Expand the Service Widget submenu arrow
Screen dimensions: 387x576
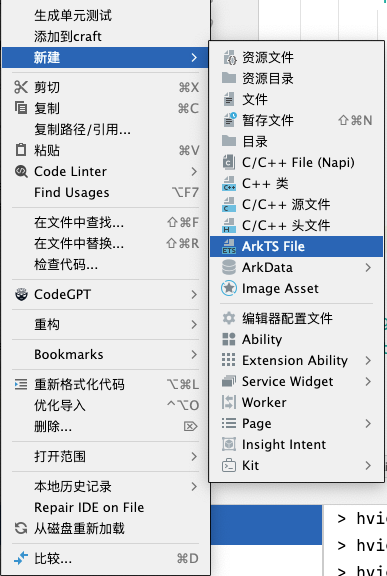pyautogui.click(x=368, y=381)
